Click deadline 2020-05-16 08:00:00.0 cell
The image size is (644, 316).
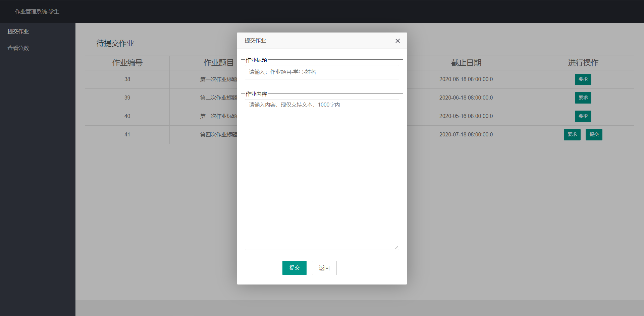click(466, 116)
